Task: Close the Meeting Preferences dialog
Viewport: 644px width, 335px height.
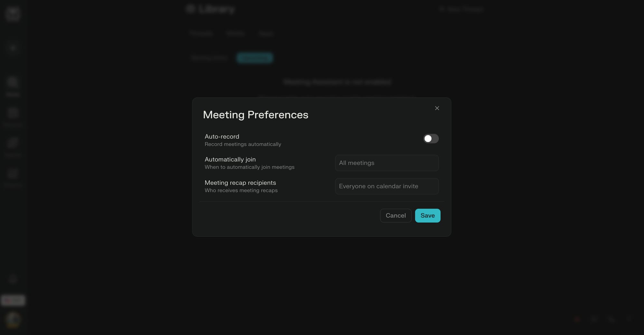Action: [x=437, y=108]
